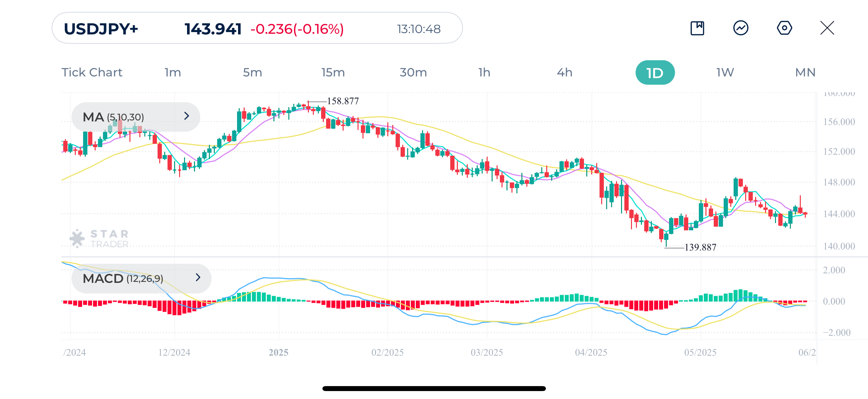Screen dimensions: 868x399
Task: Switch to the 1h timeframe
Action: click(484, 72)
